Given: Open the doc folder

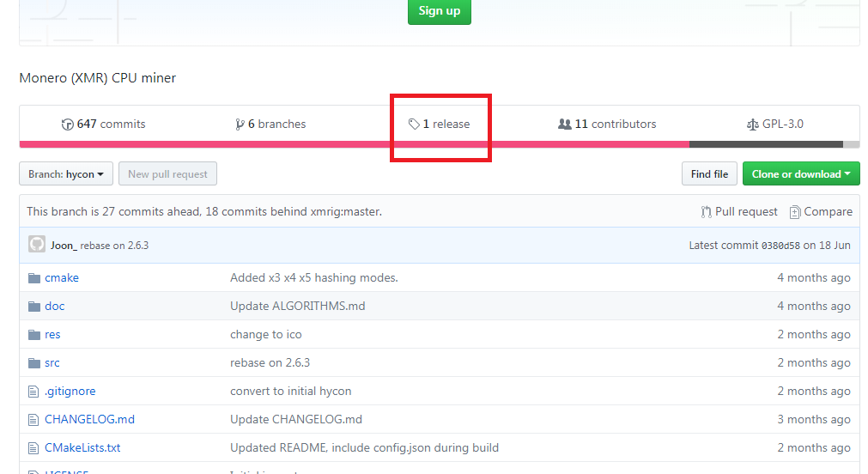Looking at the screenshot, I should [55, 306].
